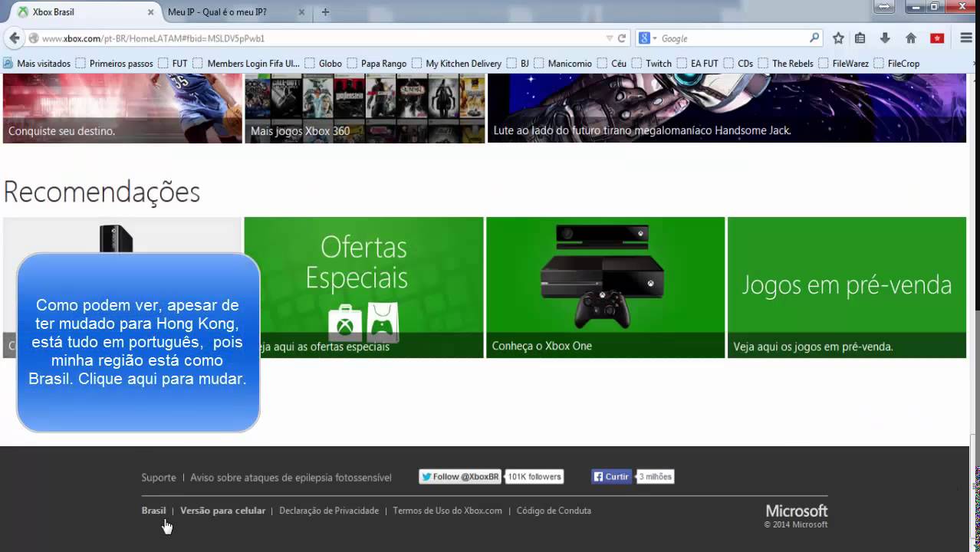Screen dimensions: 980x552
Task: Open the Código de Conduta link
Action: click(x=554, y=511)
